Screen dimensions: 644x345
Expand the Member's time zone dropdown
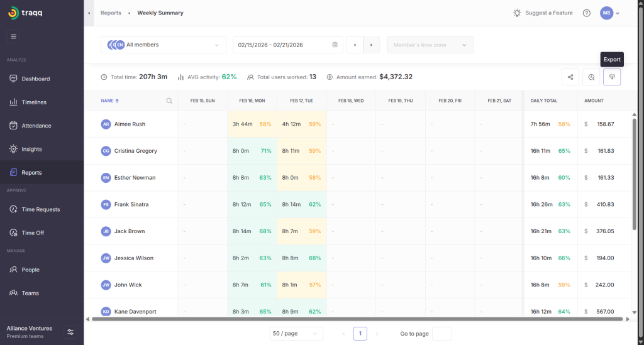coord(430,45)
